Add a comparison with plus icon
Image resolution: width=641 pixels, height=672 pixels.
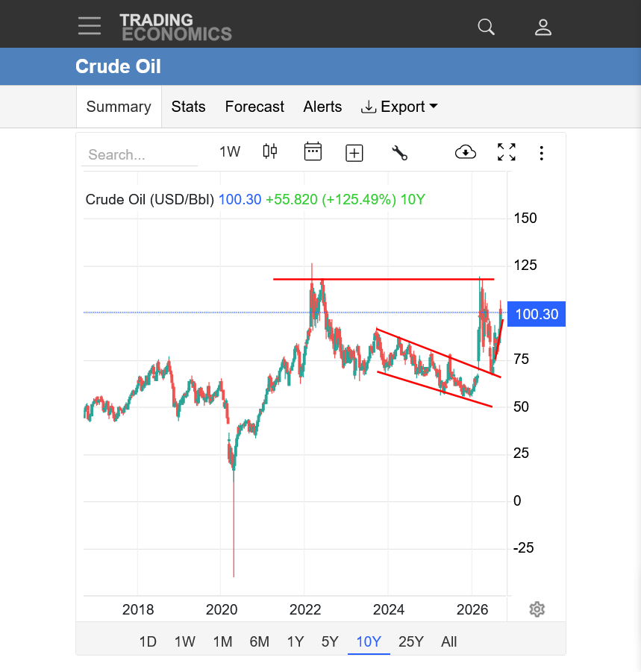(x=354, y=153)
